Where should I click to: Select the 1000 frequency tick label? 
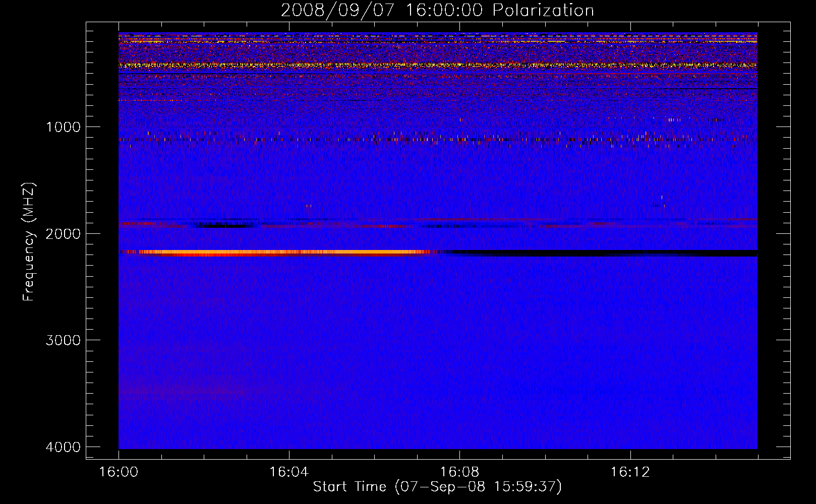click(63, 127)
